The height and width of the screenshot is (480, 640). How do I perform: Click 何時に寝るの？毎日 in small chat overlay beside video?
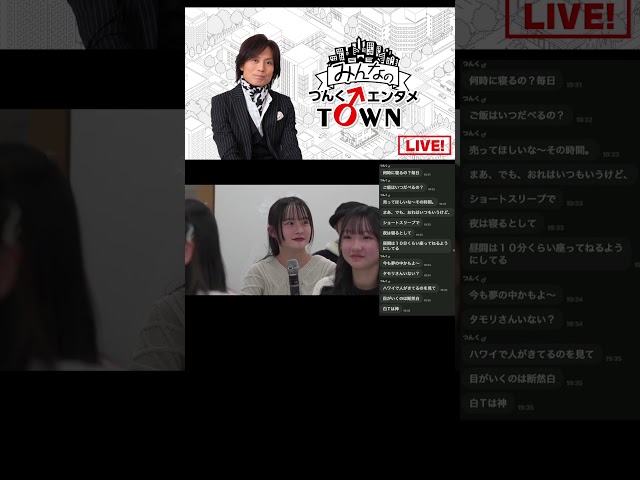pos(401,173)
